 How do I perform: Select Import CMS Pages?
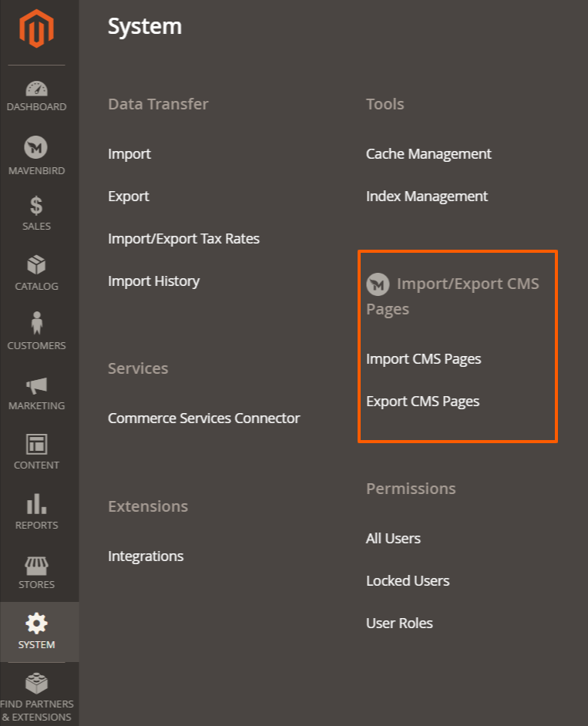[x=423, y=359]
